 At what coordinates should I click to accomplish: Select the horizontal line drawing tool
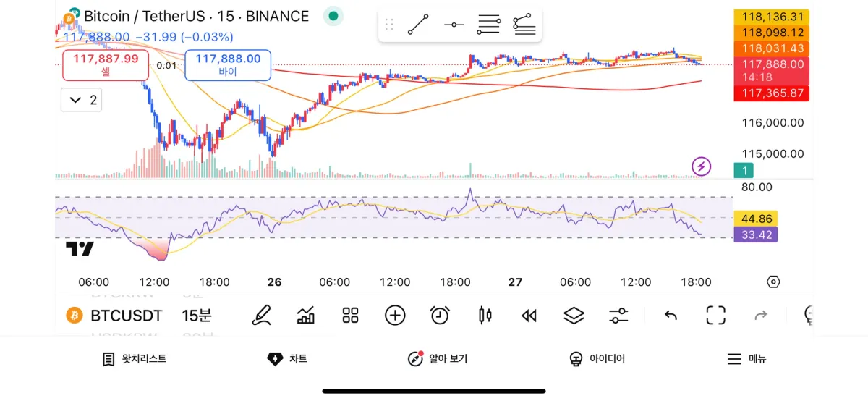pos(454,25)
